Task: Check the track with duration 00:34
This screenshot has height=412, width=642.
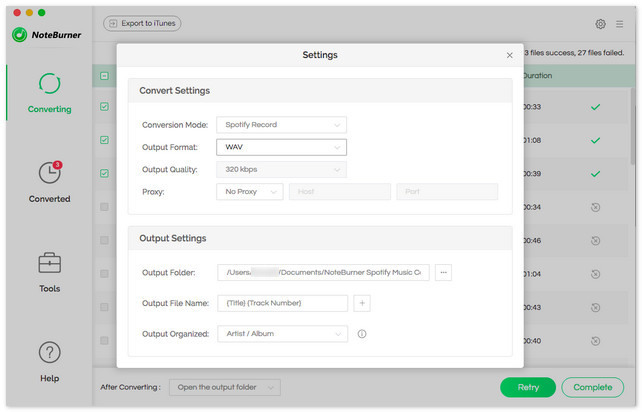Action: coord(104,207)
